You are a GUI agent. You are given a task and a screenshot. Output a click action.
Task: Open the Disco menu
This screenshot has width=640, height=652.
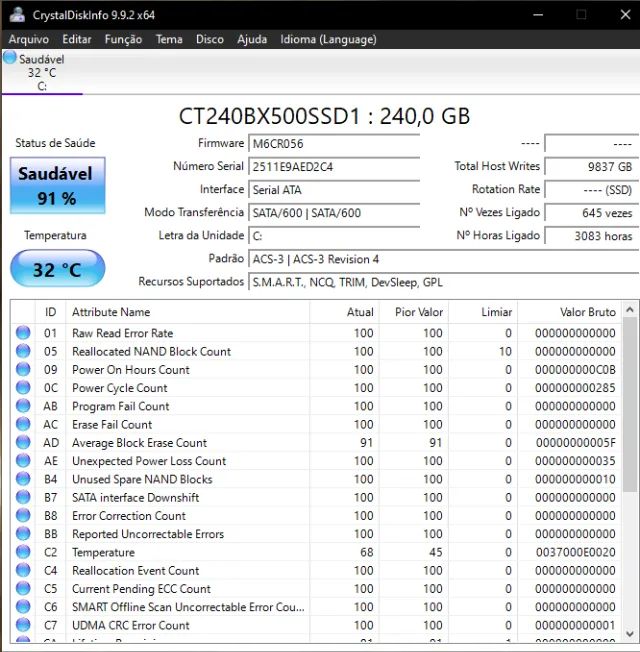pos(210,40)
